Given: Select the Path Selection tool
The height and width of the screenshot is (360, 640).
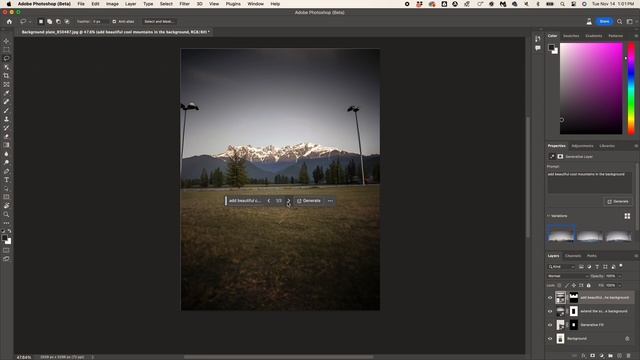Looking at the screenshot, I should (6, 189).
